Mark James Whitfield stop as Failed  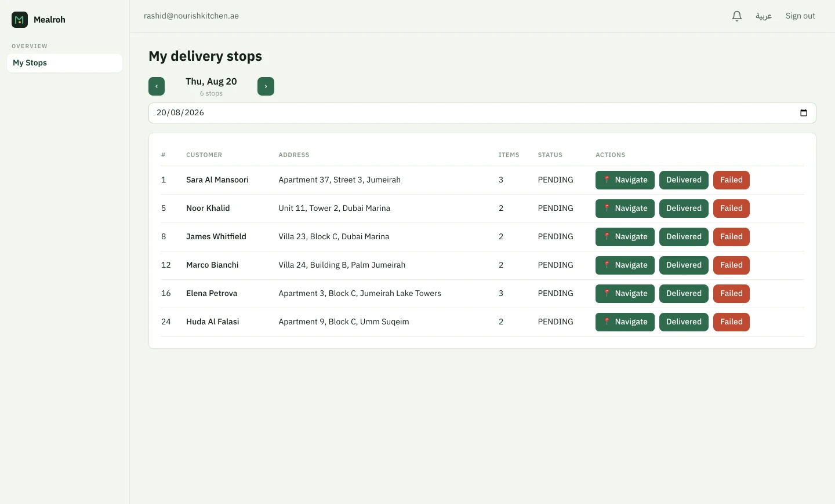(x=731, y=237)
